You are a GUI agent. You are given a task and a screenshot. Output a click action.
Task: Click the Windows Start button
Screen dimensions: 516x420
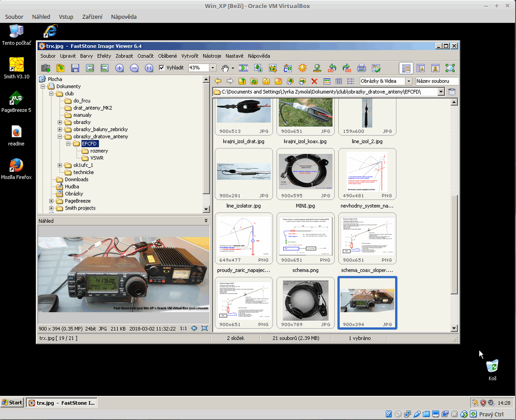pyautogui.click(x=12, y=402)
